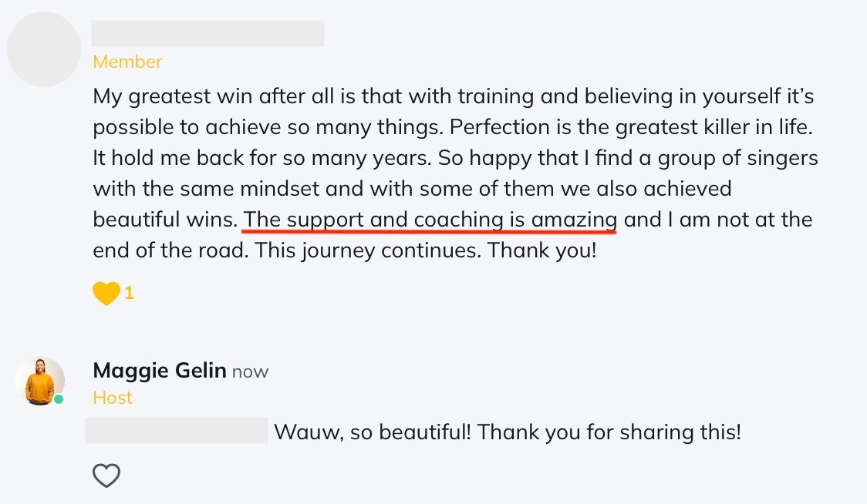Click the underlined "support and coaching is amazing"
The width and height of the screenshot is (867, 504).
(x=430, y=220)
